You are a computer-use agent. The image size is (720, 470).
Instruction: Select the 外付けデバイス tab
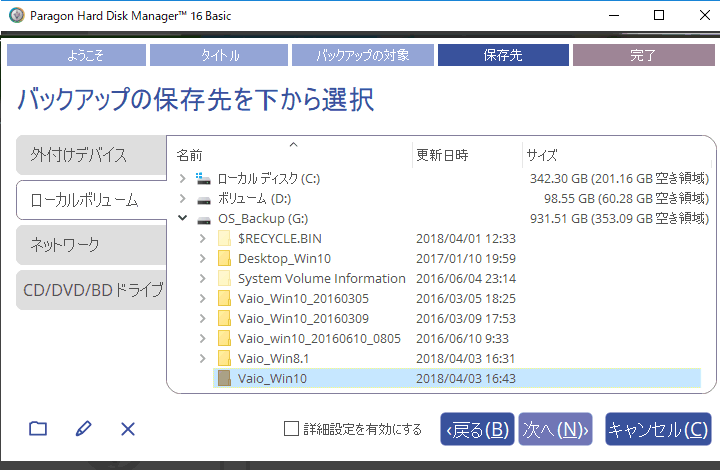pyautogui.click(x=91, y=155)
